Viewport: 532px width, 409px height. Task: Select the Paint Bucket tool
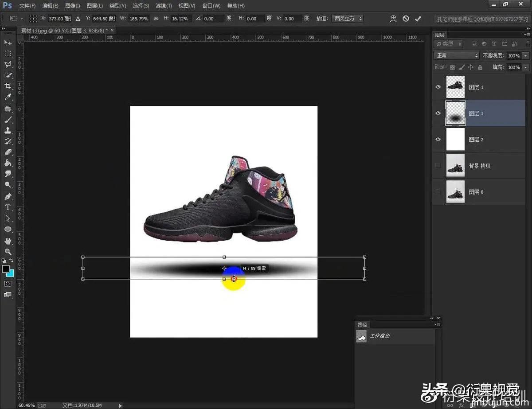pos(8,163)
